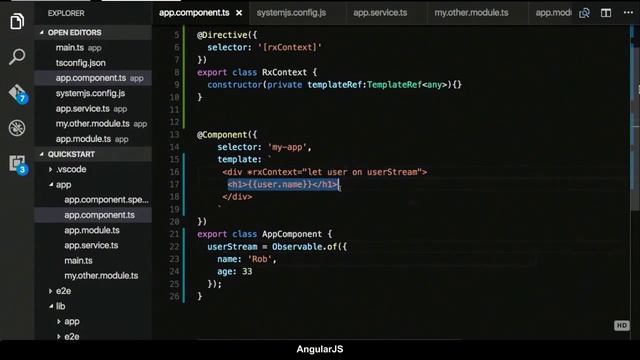640x360 pixels.
Task: Click the AppComponent class name
Action: point(292,234)
